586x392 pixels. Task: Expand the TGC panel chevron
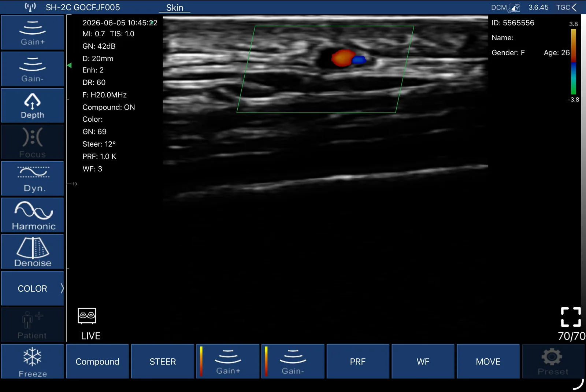coord(574,7)
